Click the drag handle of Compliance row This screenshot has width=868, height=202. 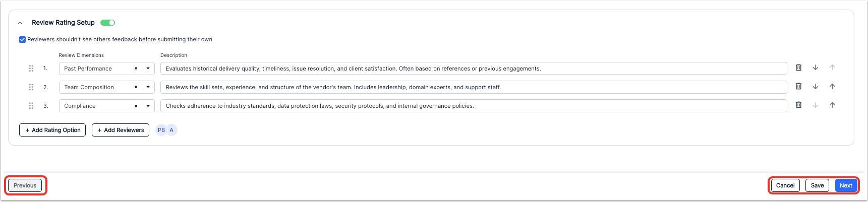click(31, 106)
